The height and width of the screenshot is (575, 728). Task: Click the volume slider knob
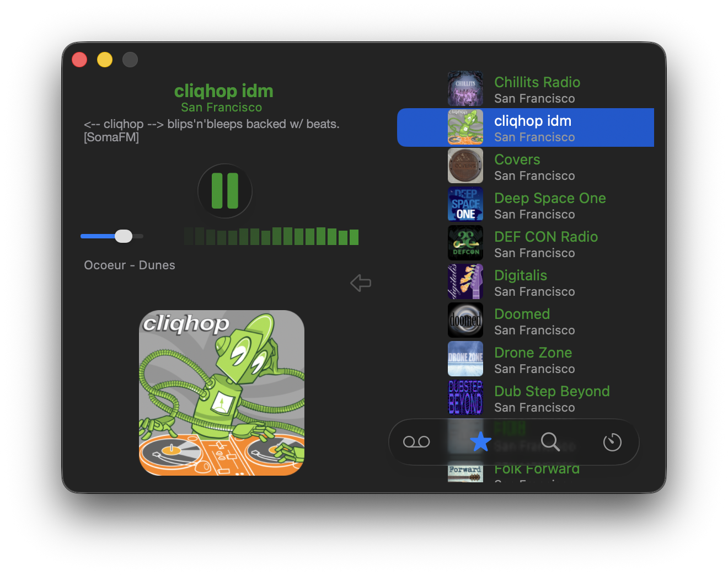click(x=124, y=236)
